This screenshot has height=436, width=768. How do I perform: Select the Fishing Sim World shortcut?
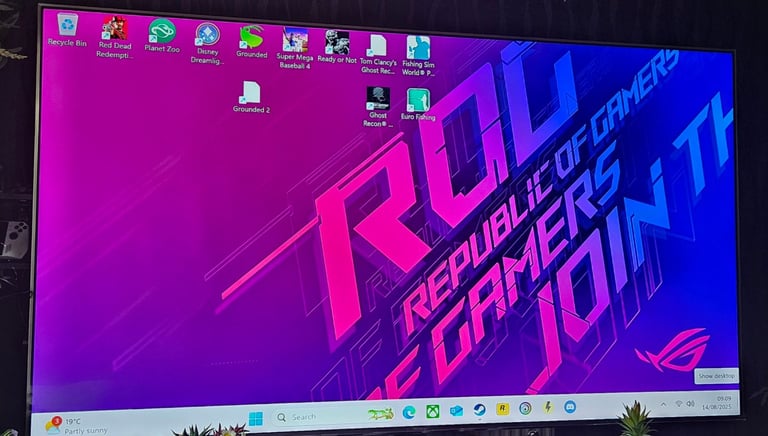point(418,56)
